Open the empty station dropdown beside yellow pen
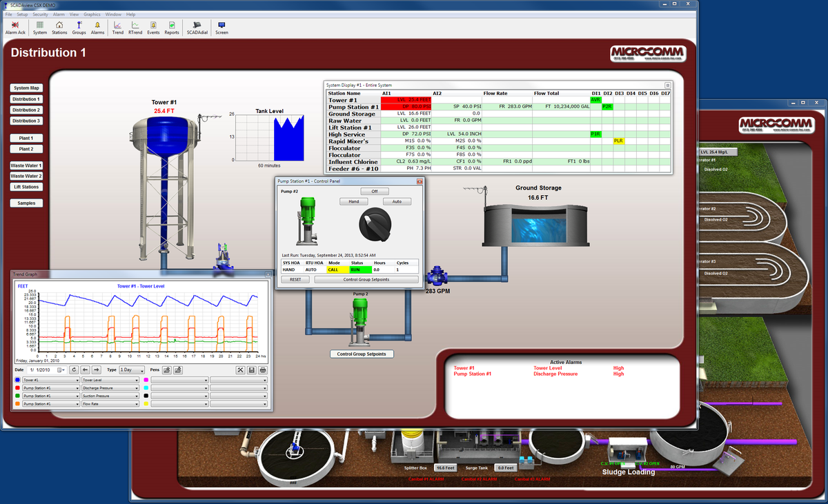828x504 pixels. (179, 404)
